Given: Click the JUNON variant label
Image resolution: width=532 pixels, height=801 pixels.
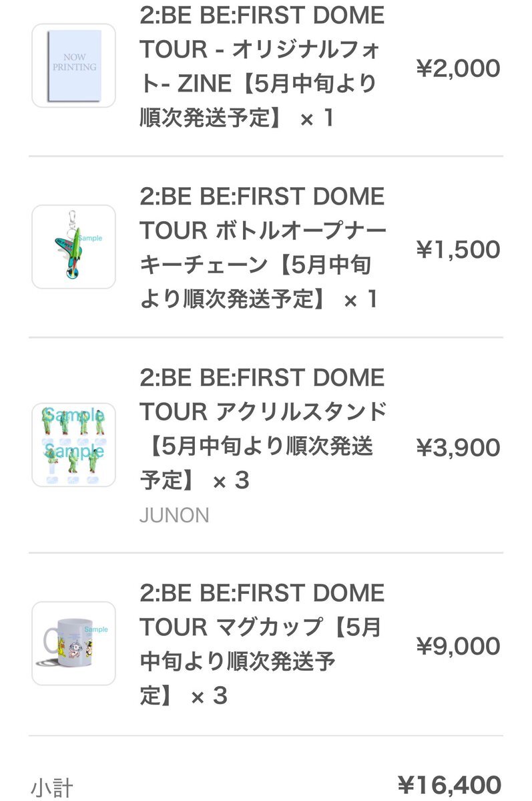Looking at the screenshot, I should pos(174,515).
